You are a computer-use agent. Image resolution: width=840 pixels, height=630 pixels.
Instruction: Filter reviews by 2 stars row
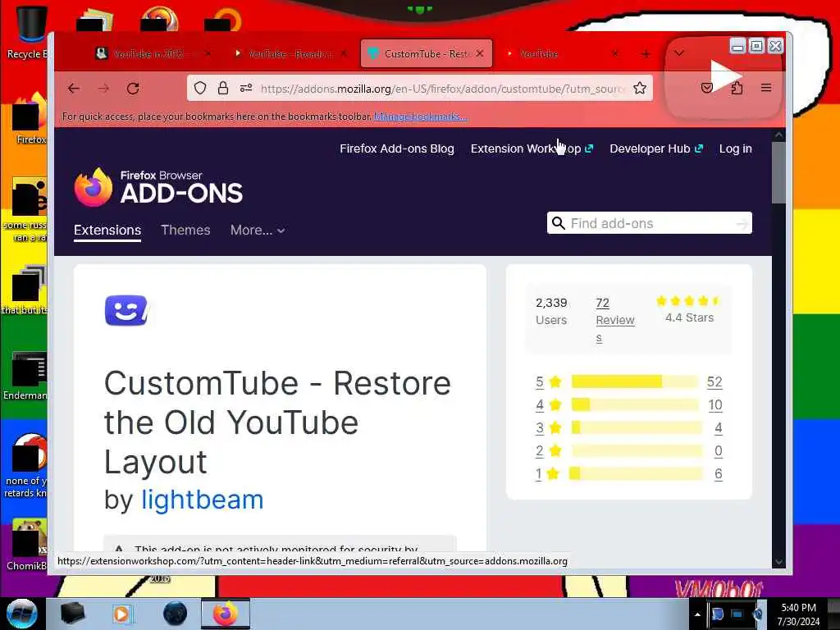(629, 451)
